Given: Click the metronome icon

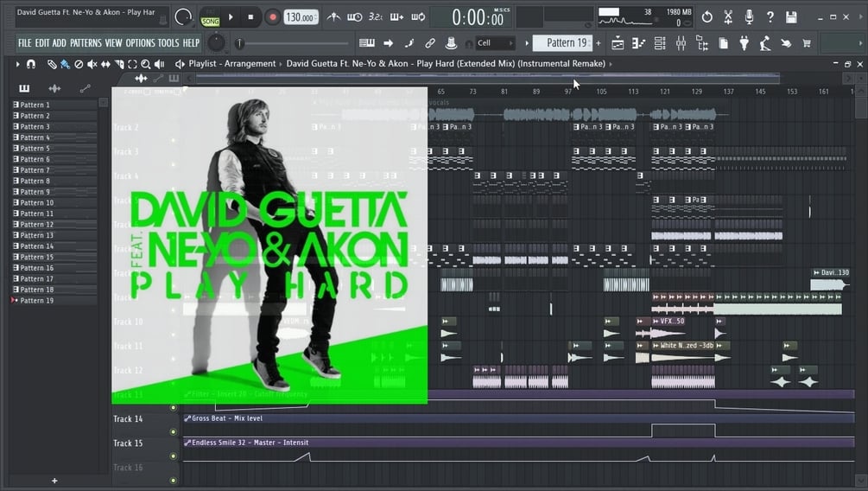Looking at the screenshot, I should point(333,17).
